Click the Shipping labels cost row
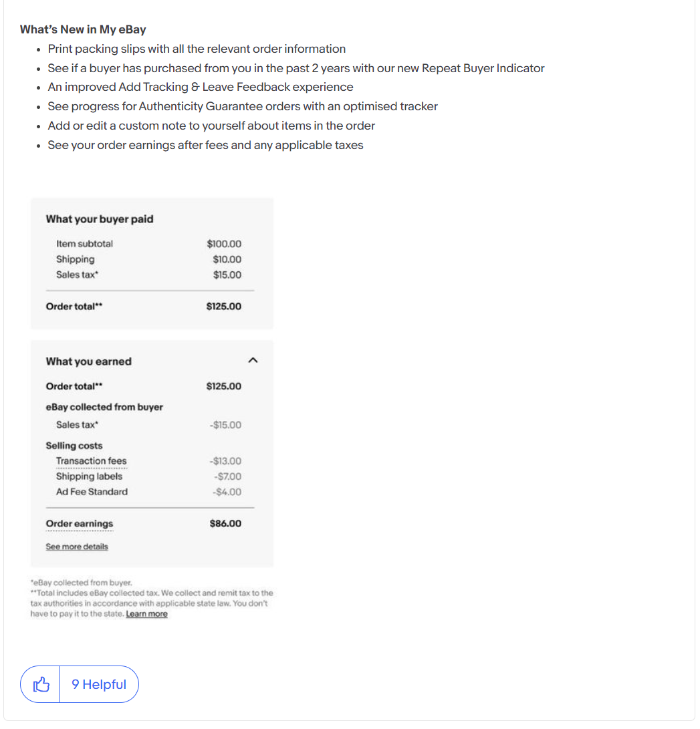Image resolution: width=700 pixels, height=729 pixels. (89, 476)
